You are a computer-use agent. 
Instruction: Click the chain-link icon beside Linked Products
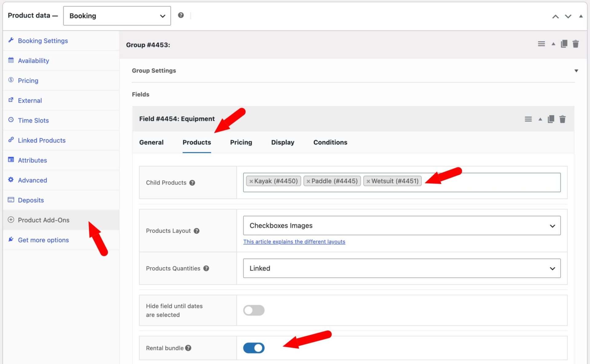click(11, 140)
